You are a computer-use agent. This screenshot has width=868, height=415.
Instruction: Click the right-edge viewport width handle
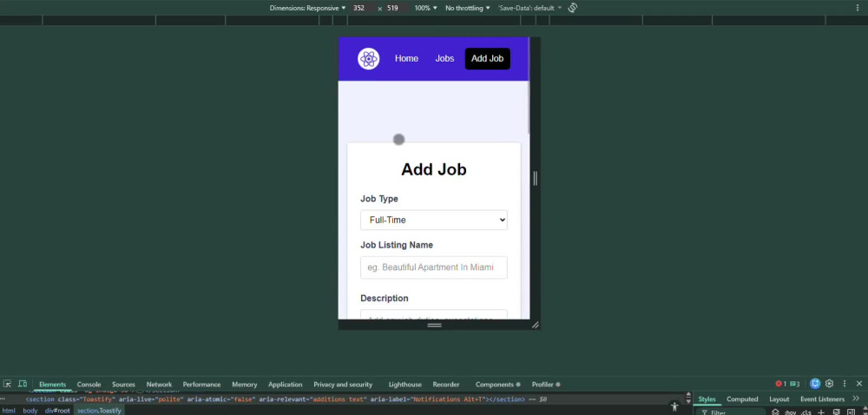[536, 178]
